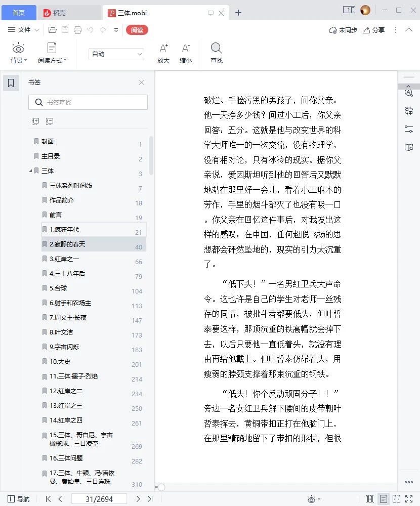
Task: Open the right sidebar three-dot more icon
Action: (x=409, y=482)
